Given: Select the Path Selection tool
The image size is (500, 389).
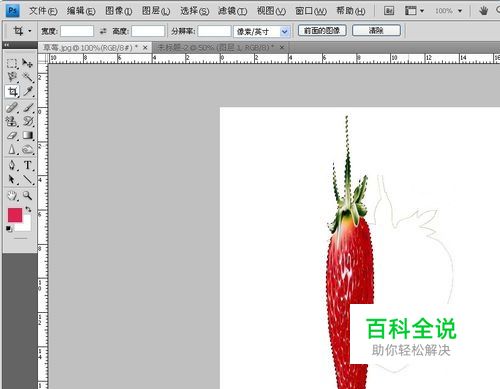Looking at the screenshot, I should pos(12,180).
